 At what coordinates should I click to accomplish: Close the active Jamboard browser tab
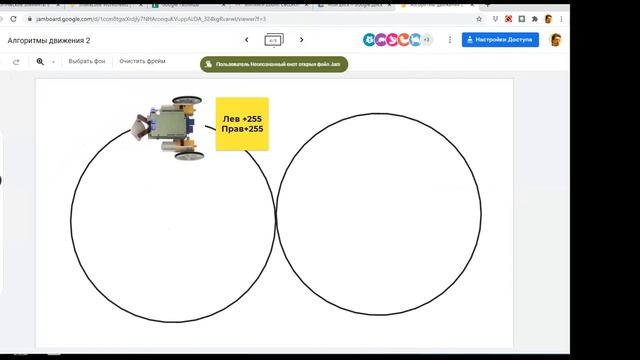[472, 5]
